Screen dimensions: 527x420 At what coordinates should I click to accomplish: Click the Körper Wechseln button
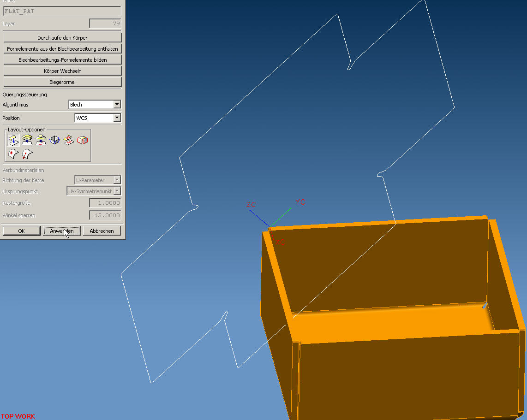[62, 71]
